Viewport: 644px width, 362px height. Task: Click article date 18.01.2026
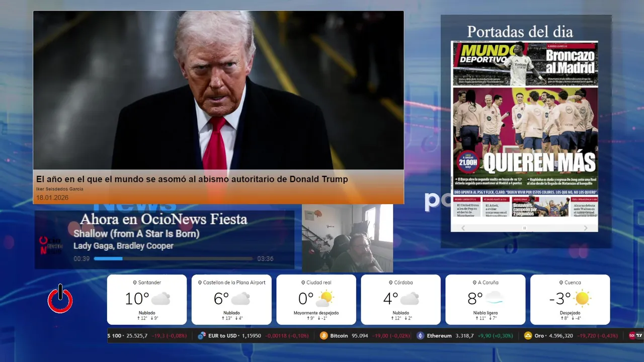[x=52, y=198]
